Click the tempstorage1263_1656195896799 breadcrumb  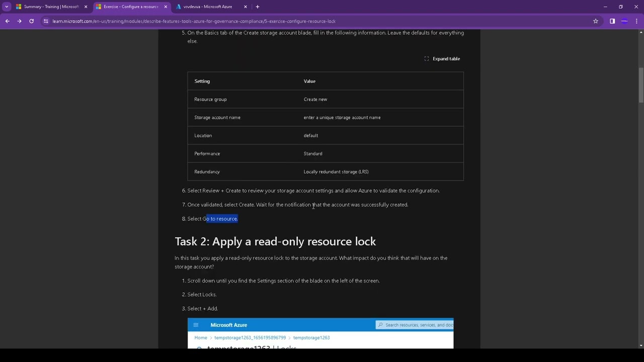click(x=250, y=337)
